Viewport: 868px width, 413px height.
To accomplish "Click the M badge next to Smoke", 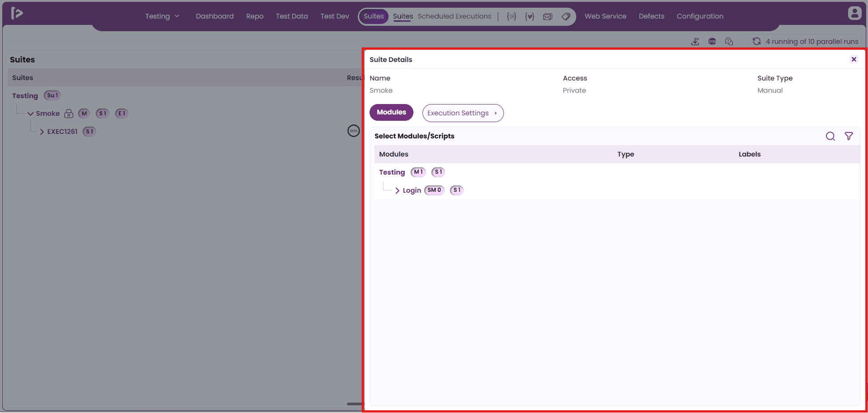I will (84, 114).
